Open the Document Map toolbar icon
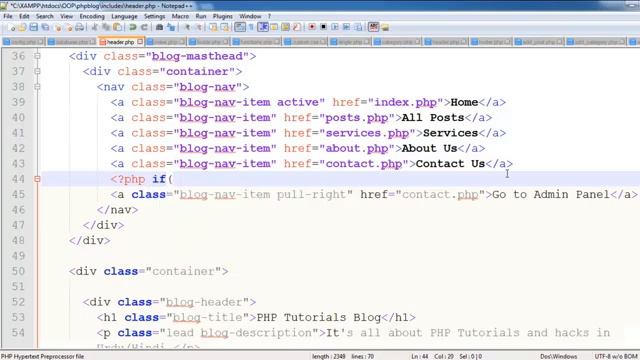This screenshot has width=640, height=360. tap(285, 27)
